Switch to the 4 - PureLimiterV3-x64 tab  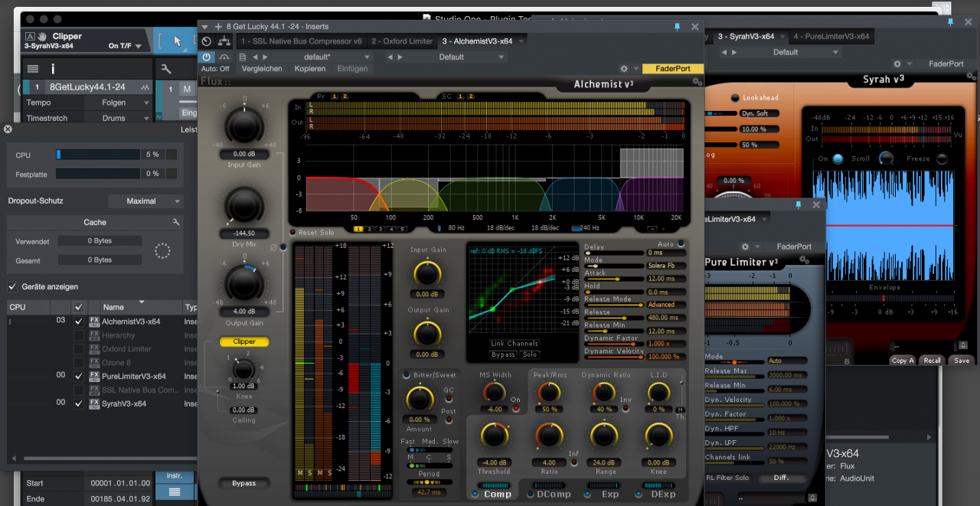coord(831,36)
